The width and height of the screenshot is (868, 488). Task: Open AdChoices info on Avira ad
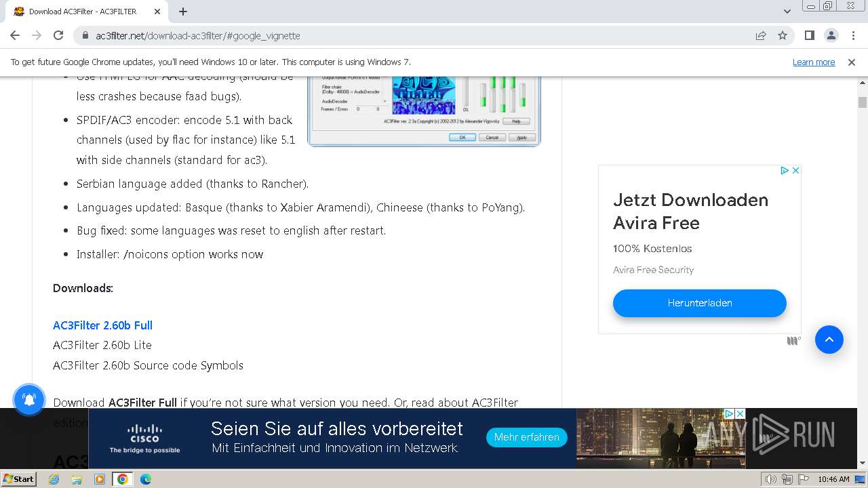pyautogui.click(x=785, y=170)
